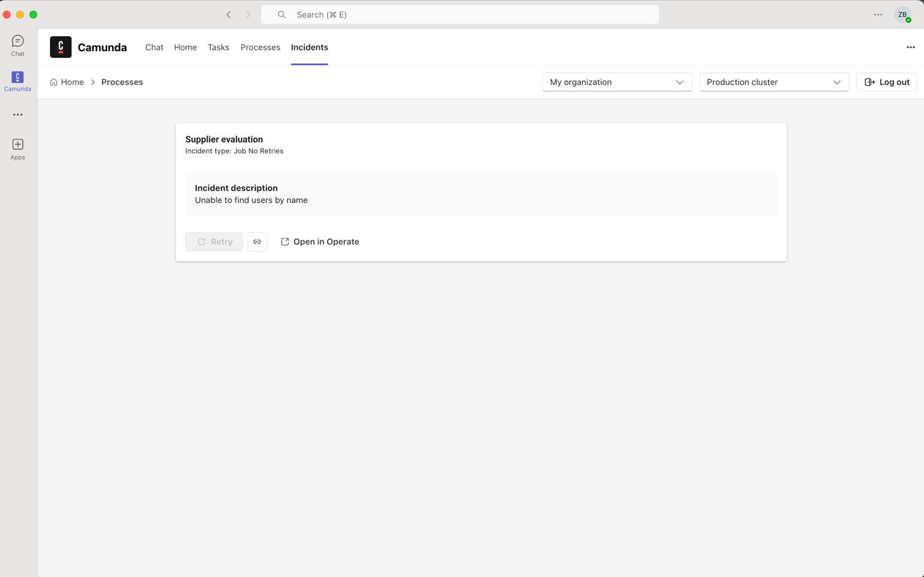Image resolution: width=924 pixels, height=577 pixels.
Task: Go back using the back arrow
Action: coord(229,15)
